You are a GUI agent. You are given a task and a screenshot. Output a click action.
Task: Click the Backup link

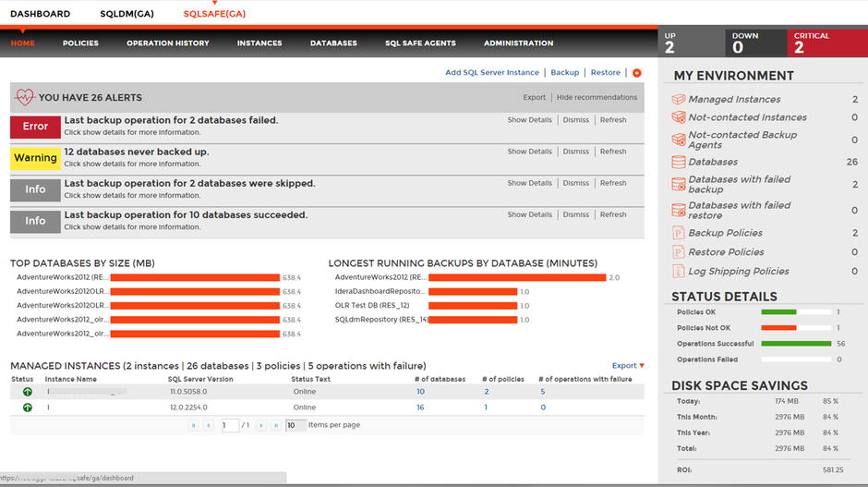tap(564, 73)
